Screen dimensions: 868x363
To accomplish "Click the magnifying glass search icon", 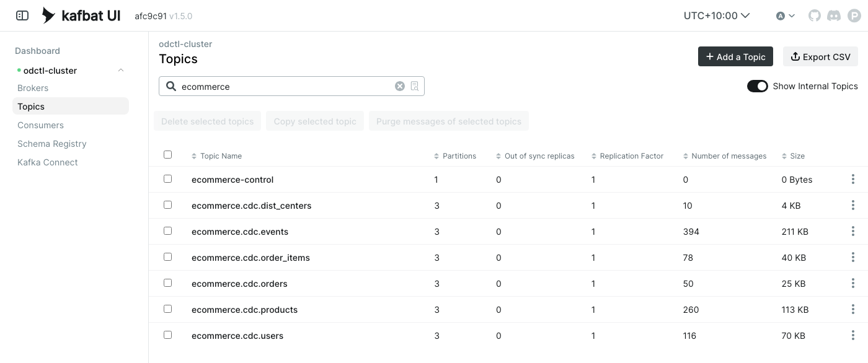I will pyautogui.click(x=170, y=86).
